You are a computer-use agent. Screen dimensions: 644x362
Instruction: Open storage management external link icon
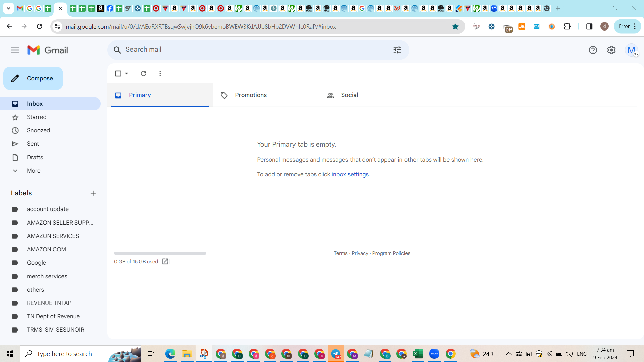click(x=165, y=261)
